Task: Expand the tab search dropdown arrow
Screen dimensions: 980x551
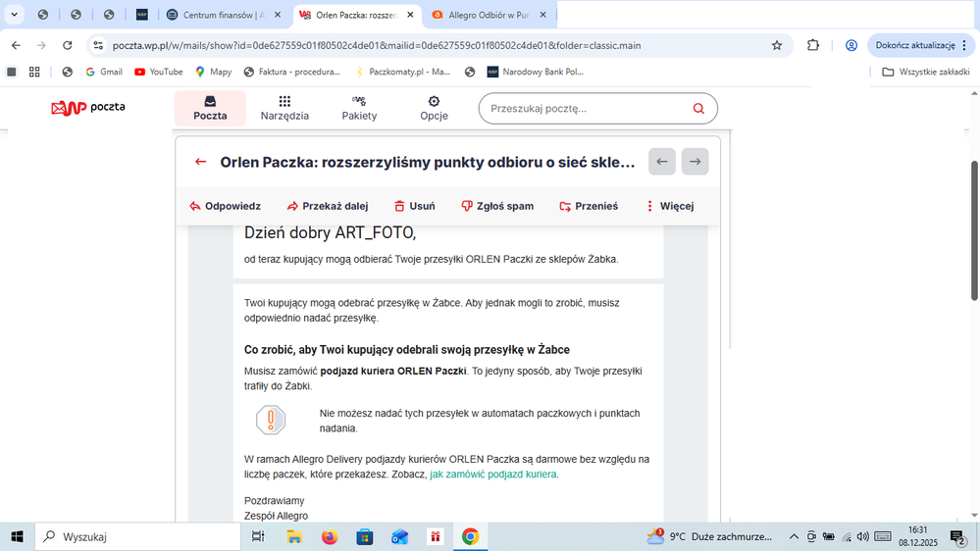Action: point(14,15)
